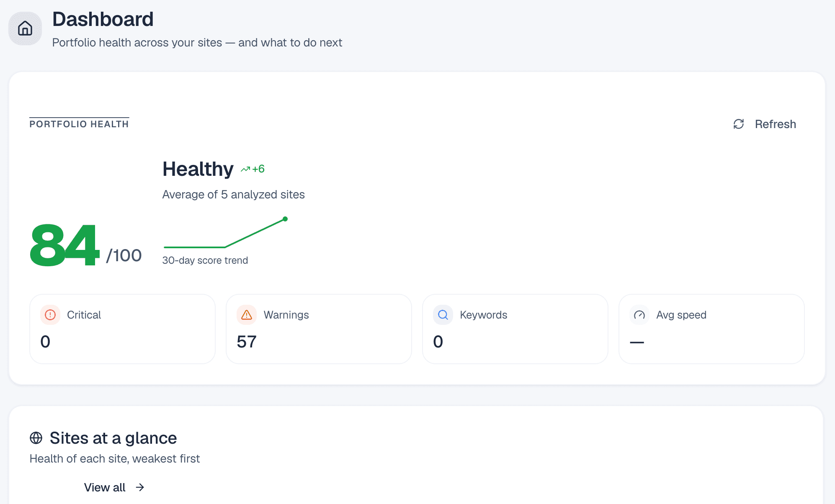Click the Portfolio health across your sites subtitle

pyautogui.click(x=197, y=43)
